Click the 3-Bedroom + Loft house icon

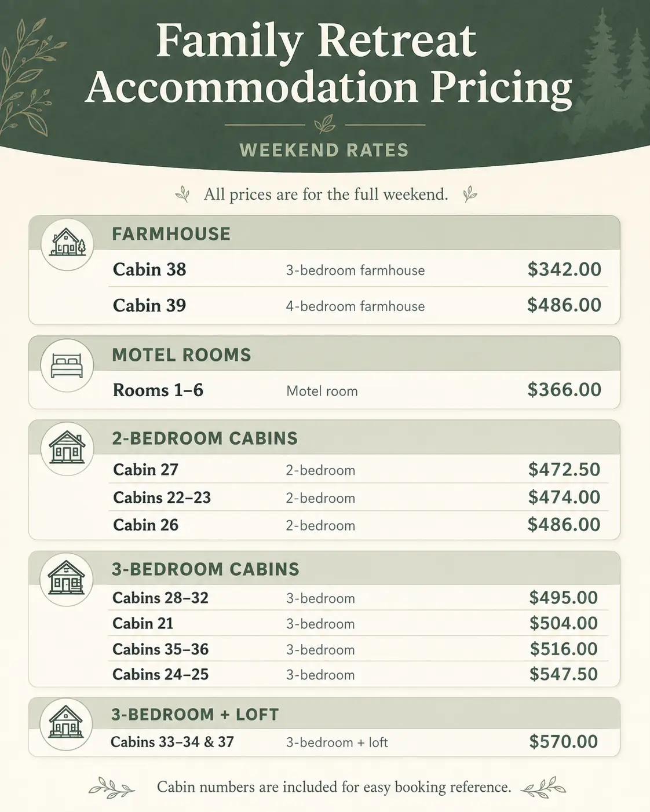[x=66, y=724]
